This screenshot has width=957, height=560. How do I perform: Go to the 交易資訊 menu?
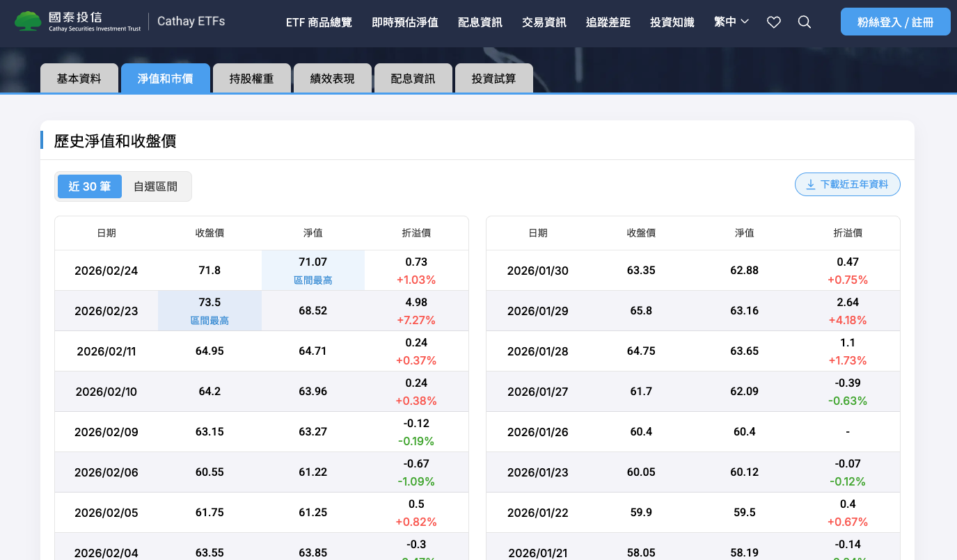tap(544, 22)
